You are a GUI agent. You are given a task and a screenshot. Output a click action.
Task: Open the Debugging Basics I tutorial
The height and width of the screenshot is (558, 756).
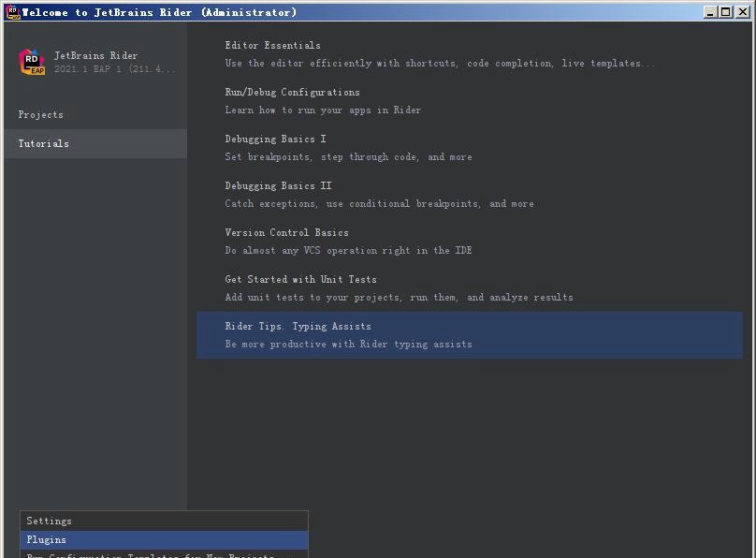470,148
